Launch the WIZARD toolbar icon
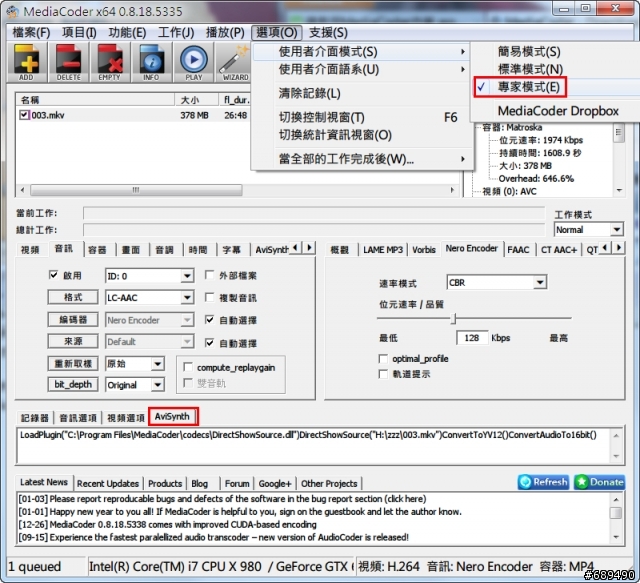Screen dimensions: 640x583 [234, 62]
